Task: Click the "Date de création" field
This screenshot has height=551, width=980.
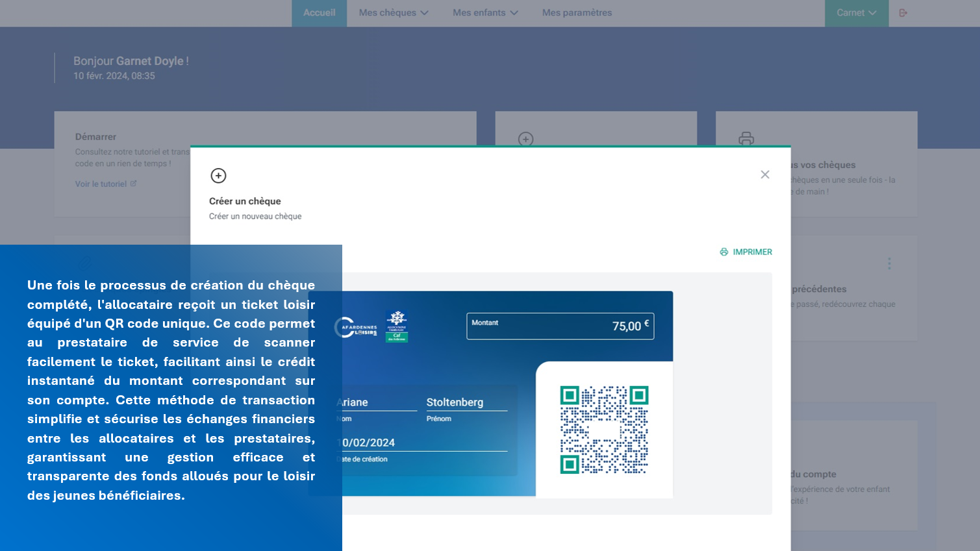Action: tap(423, 443)
